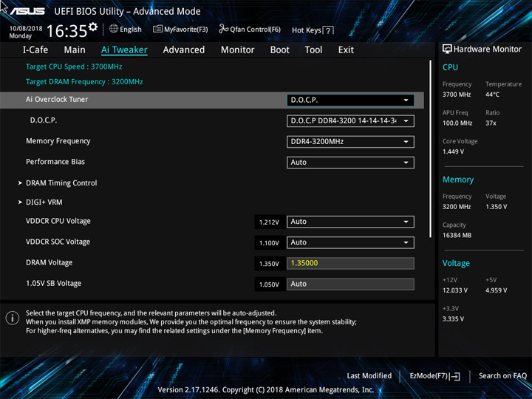Click the ASUS logo
Viewport: 532px width, 399px height.
coord(27,11)
